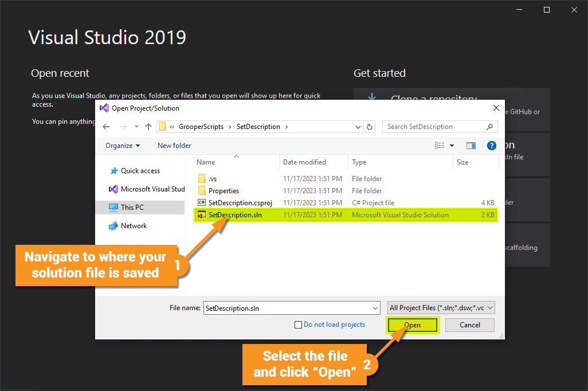Image resolution: width=588 pixels, height=391 pixels.
Task: Click the Visual Studio logo in dialog title
Action: [x=104, y=108]
